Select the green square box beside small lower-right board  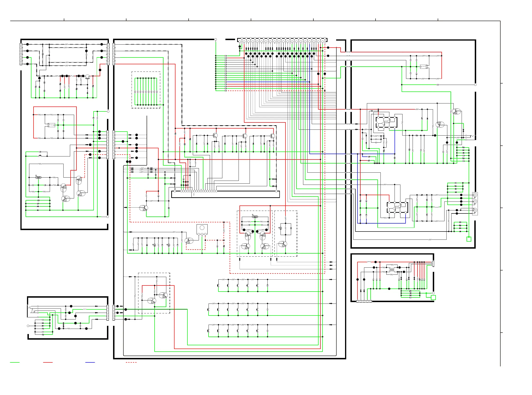433,297
